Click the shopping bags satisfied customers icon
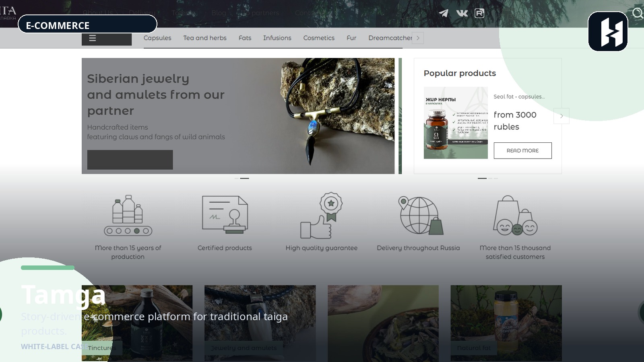This screenshot has width=644, height=362. [515, 215]
